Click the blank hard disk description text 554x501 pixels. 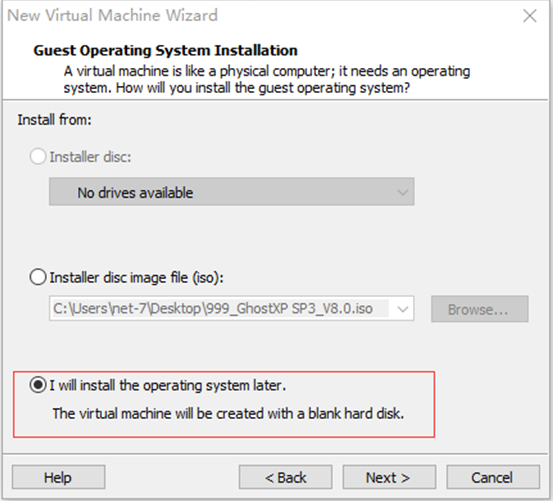pos(228,413)
